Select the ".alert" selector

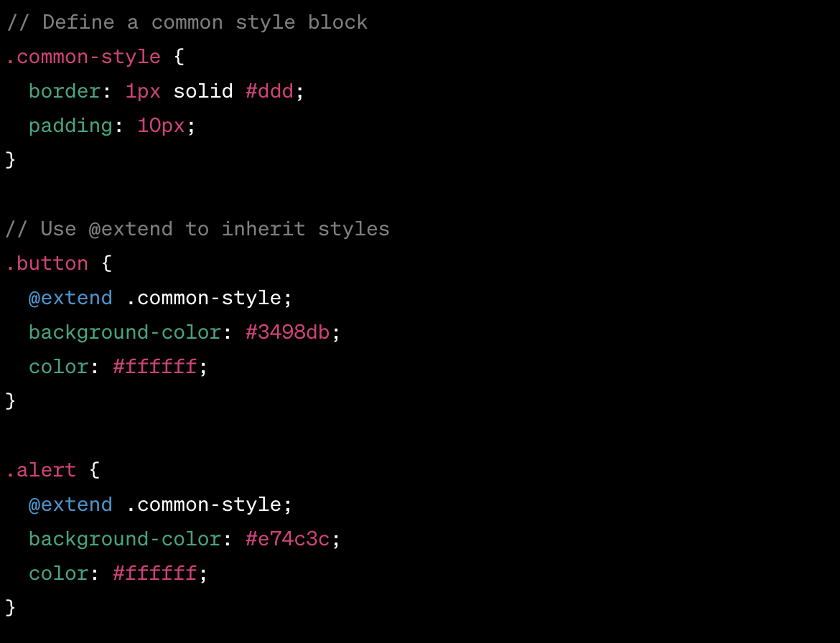41,470
